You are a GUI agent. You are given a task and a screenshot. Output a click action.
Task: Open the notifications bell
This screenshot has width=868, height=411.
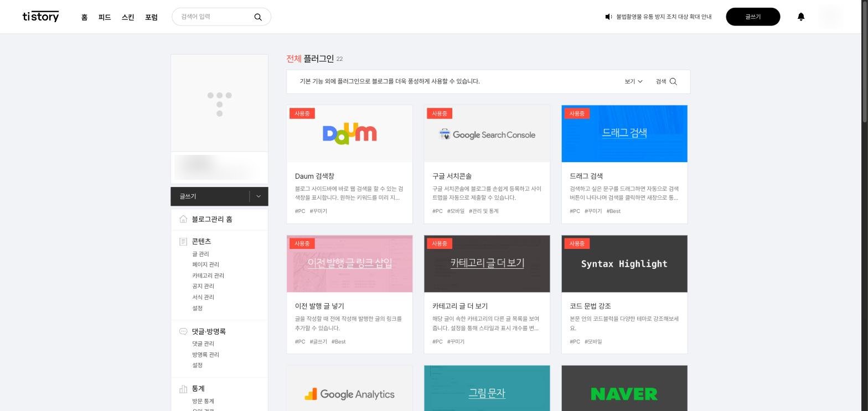801,17
